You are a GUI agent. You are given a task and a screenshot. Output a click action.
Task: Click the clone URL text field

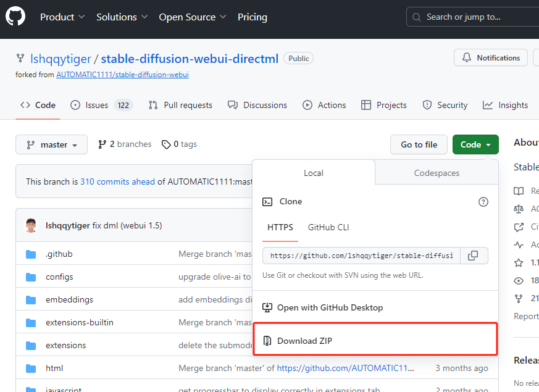click(362, 256)
